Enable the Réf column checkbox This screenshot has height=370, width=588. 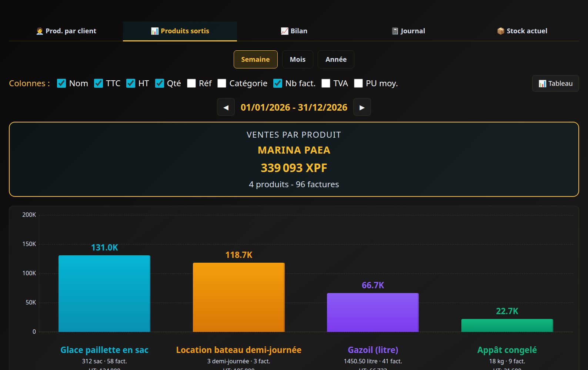[x=191, y=84]
